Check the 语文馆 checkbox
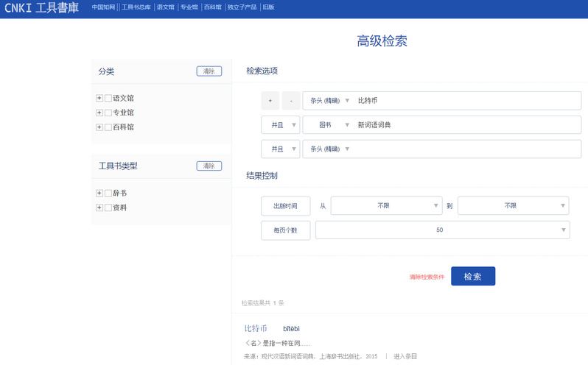This screenshot has width=588, height=365. (108, 98)
